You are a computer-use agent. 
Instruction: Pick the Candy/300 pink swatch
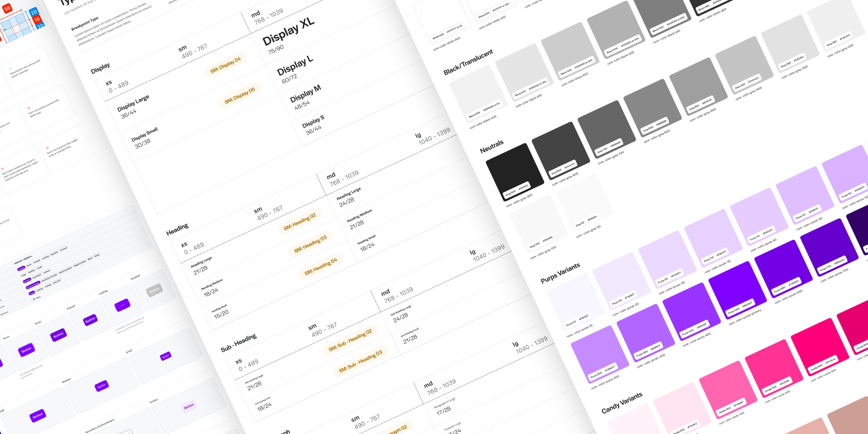[728, 389]
